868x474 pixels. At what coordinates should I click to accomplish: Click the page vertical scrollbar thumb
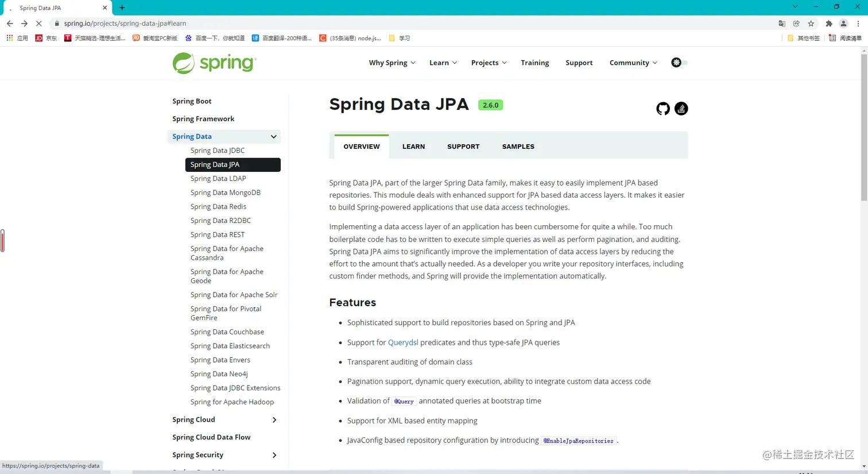(864, 128)
